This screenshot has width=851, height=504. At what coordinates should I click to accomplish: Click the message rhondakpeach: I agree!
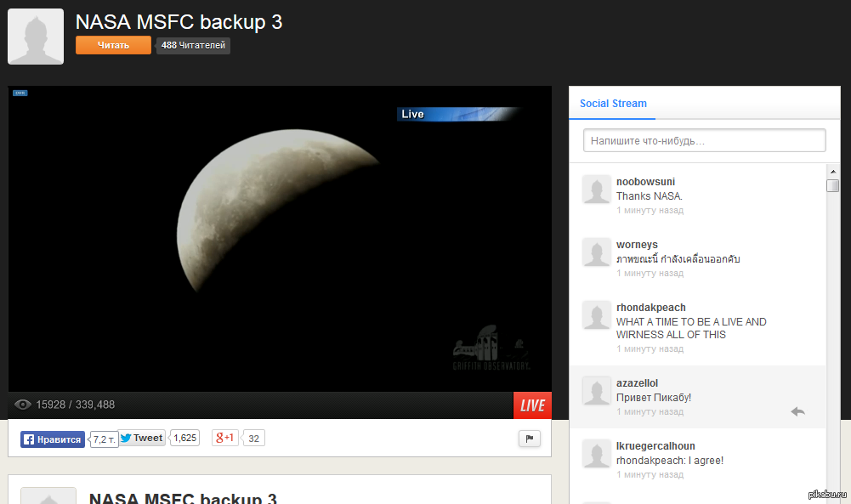click(x=670, y=461)
